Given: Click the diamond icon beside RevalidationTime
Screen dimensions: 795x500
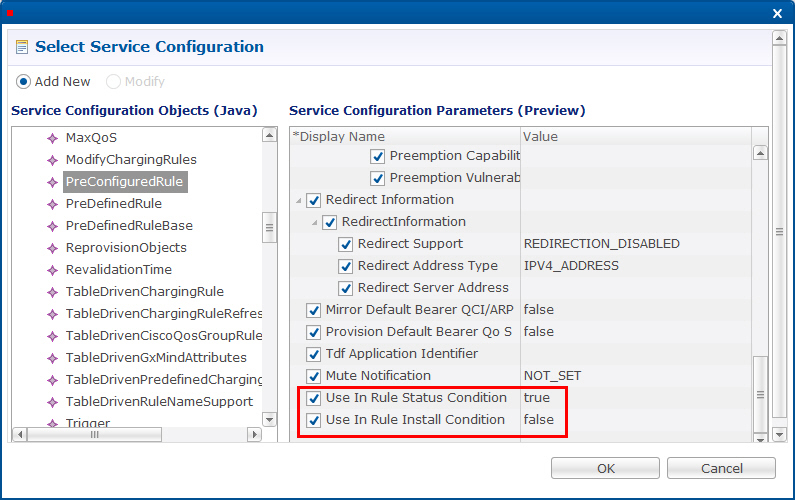Looking at the screenshot, I should pos(52,270).
